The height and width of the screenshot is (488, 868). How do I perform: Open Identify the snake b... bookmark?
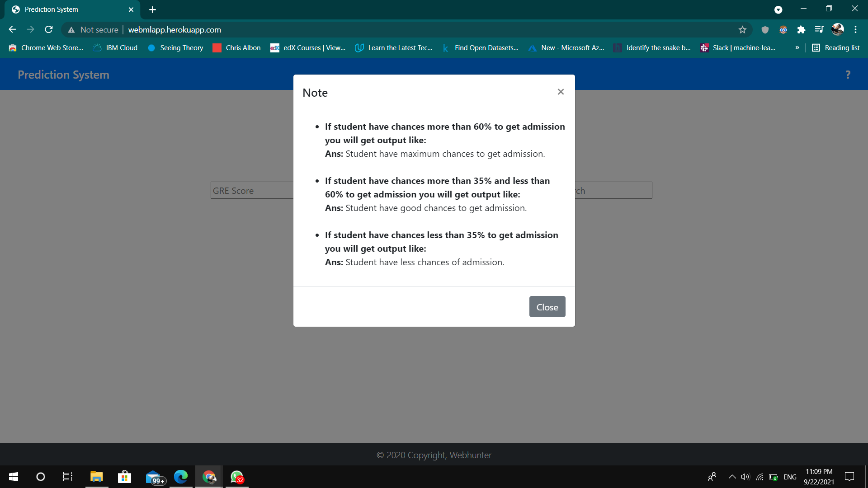pyautogui.click(x=652, y=47)
